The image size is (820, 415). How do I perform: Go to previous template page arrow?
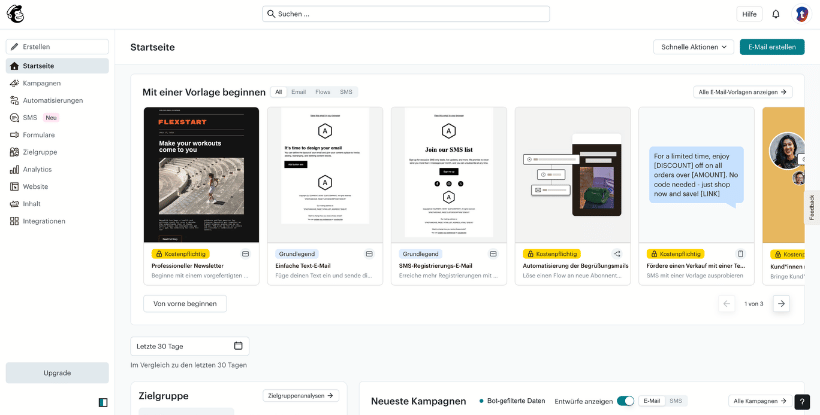[727, 304]
